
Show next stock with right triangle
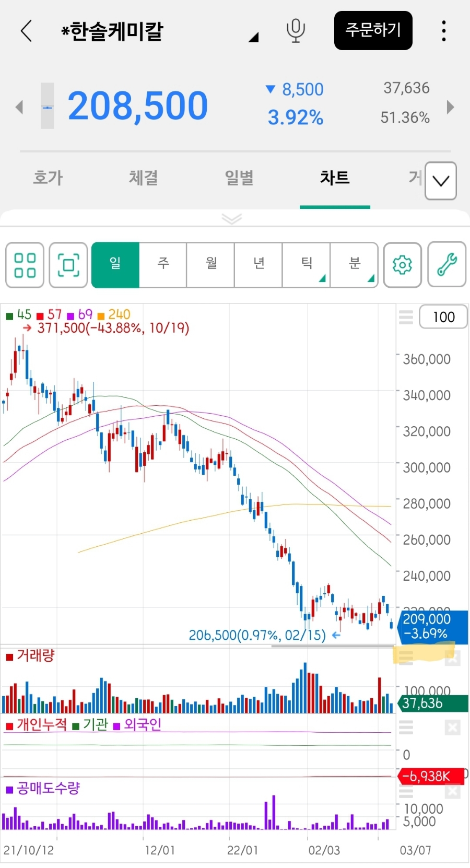[x=450, y=107]
